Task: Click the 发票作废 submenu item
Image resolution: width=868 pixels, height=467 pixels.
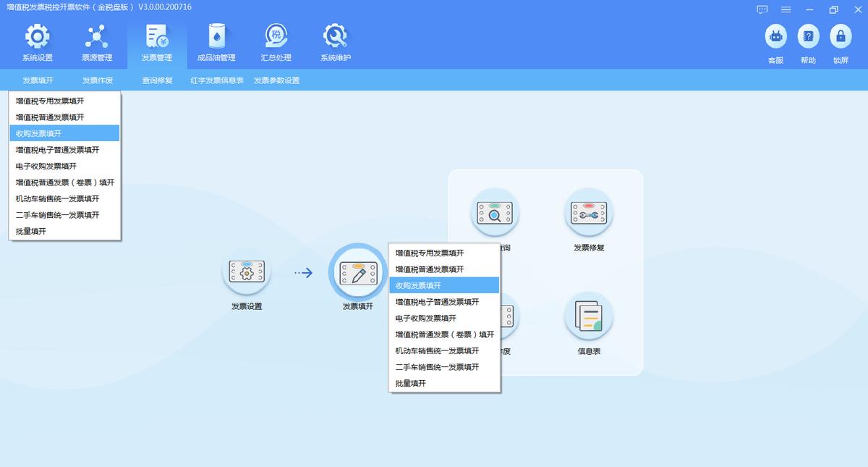Action: click(x=97, y=81)
